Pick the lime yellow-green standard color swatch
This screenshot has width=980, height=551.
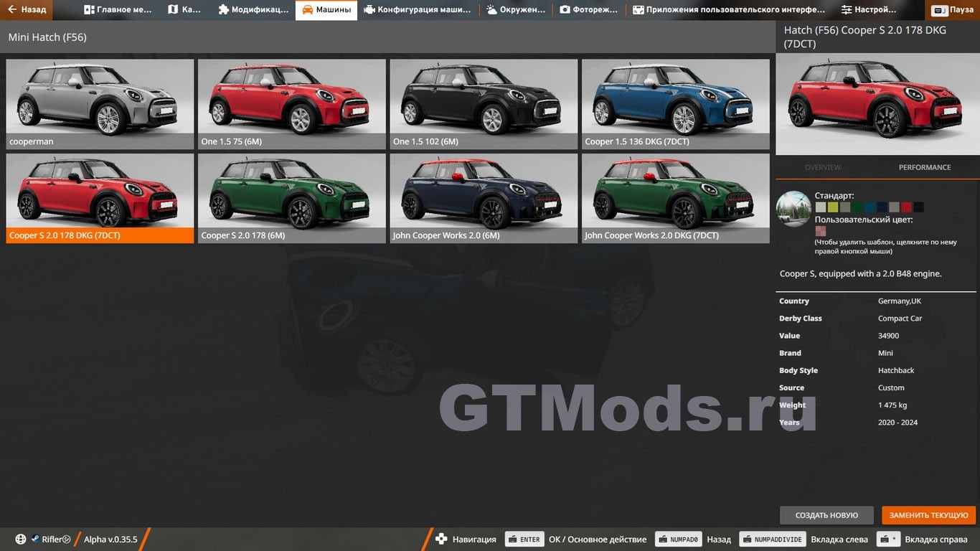tap(833, 207)
